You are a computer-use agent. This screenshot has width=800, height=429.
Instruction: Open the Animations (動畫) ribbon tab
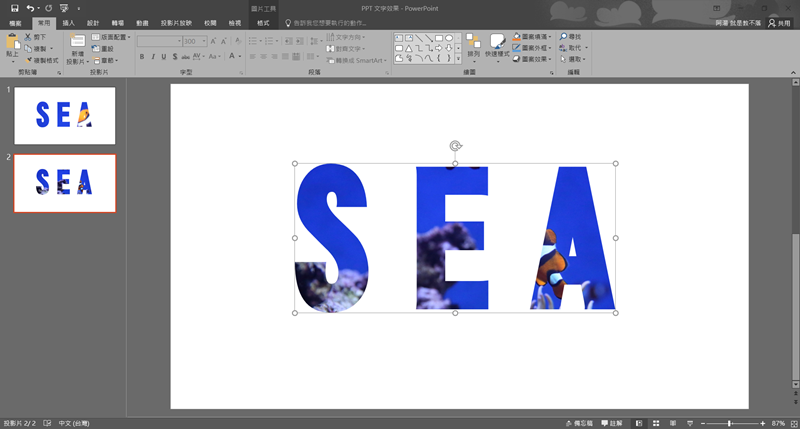(143, 22)
